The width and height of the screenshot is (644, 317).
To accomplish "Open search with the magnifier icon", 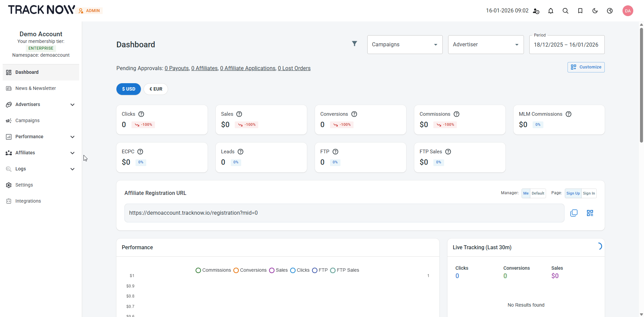I will point(565,11).
